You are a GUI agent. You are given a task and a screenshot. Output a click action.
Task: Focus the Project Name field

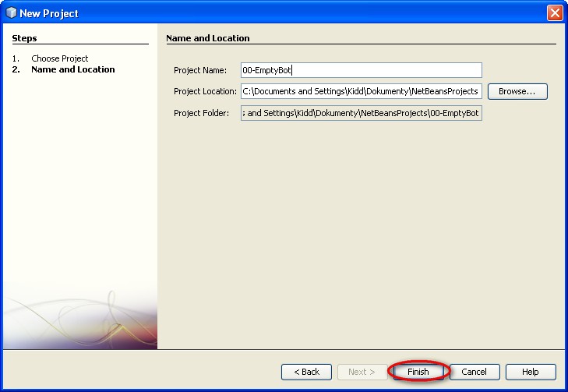point(362,70)
